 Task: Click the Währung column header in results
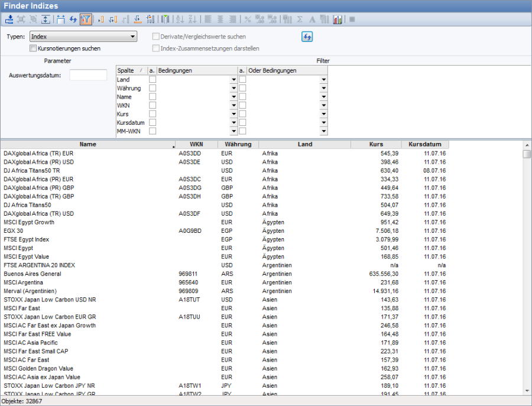[x=238, y=144]
